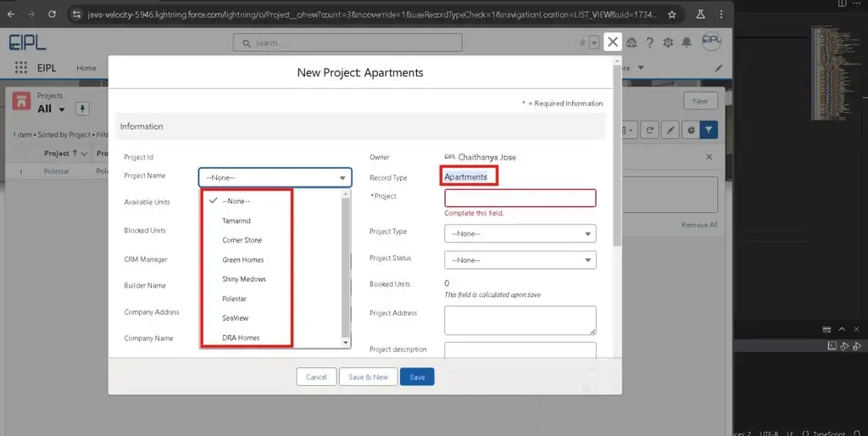Click the Save & New button

click(368, 377)
